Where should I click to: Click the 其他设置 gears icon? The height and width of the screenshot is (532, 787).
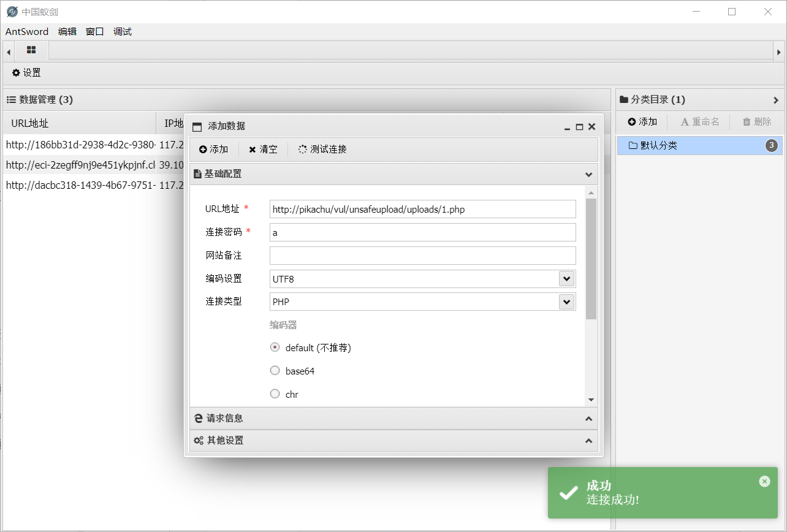point(199,441)
